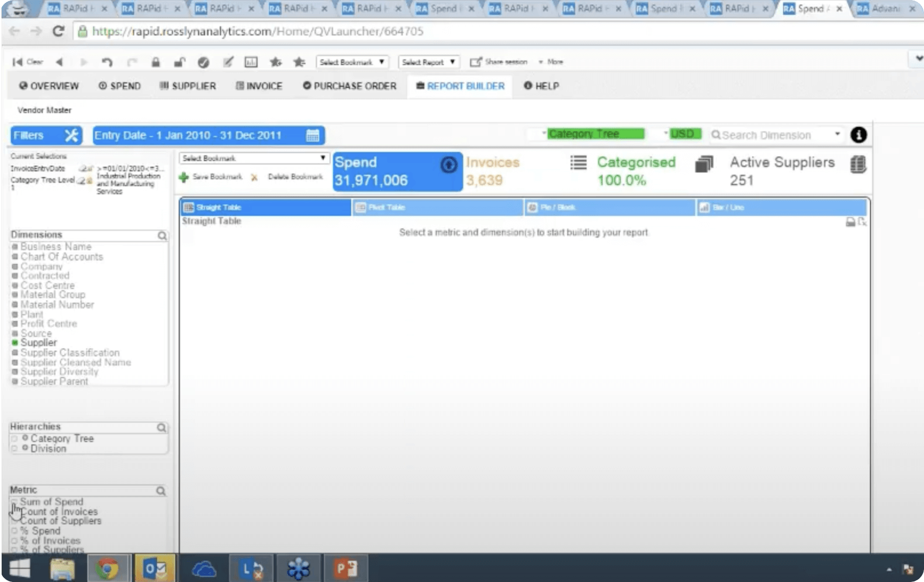The height and width of the screenshot is (582, 924).
Task: Click the arrow icon on Spend tile
Action: [x=448, y=165]
